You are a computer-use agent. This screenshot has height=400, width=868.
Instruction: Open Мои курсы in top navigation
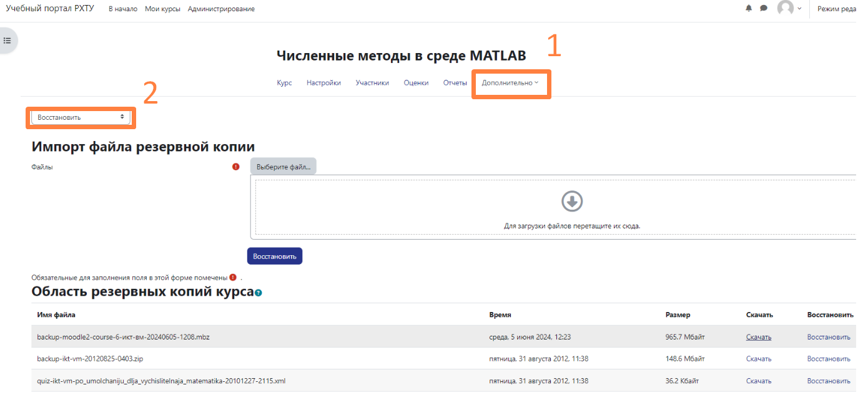point(162,9)
